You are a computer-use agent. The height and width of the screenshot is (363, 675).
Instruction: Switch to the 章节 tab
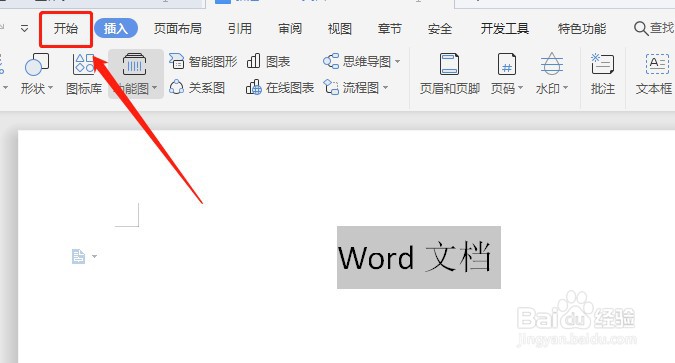pos(390,29)
